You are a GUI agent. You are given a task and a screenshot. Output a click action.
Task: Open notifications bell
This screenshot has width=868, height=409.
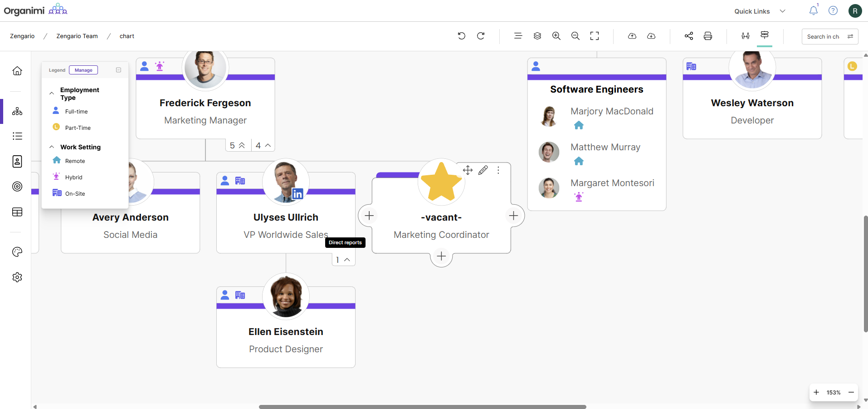(814, 10)
